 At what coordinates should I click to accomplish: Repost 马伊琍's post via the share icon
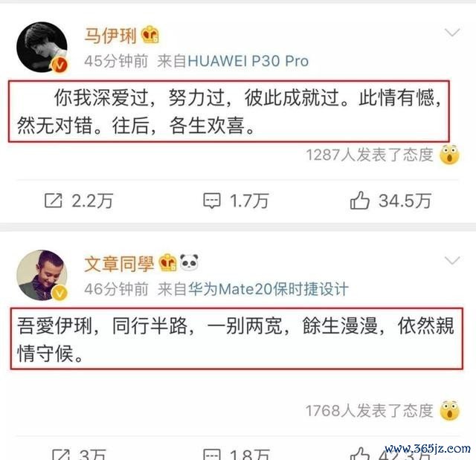coord(54,201)
